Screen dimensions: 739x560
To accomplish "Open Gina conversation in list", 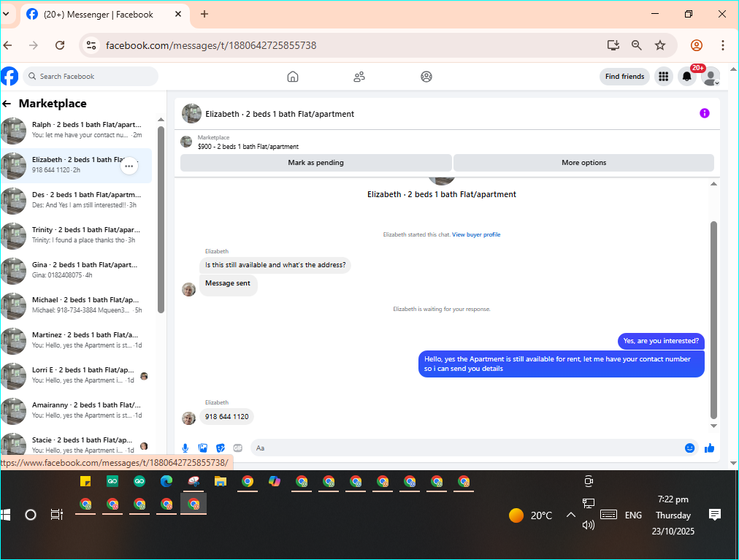I will click(77, 270).
